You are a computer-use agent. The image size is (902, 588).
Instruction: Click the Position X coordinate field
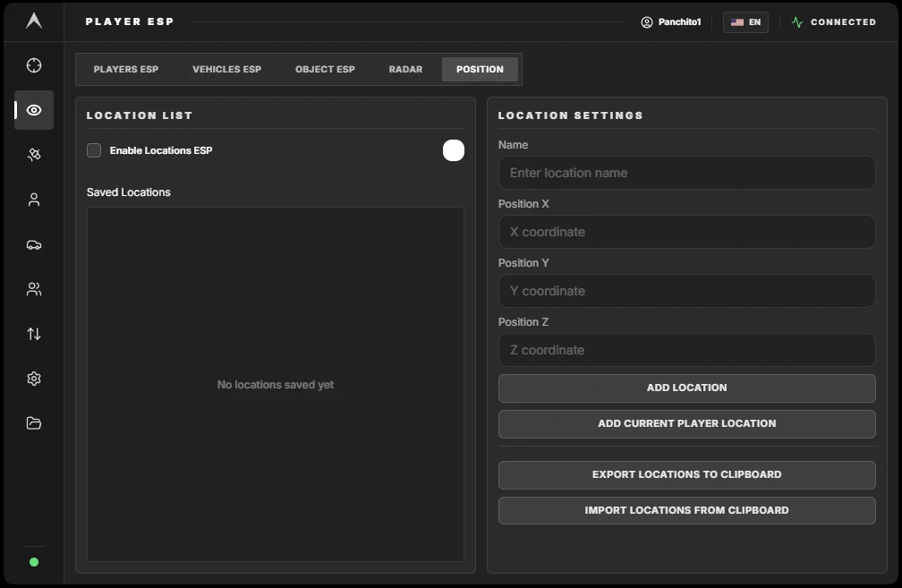click(x=687, y=232)
